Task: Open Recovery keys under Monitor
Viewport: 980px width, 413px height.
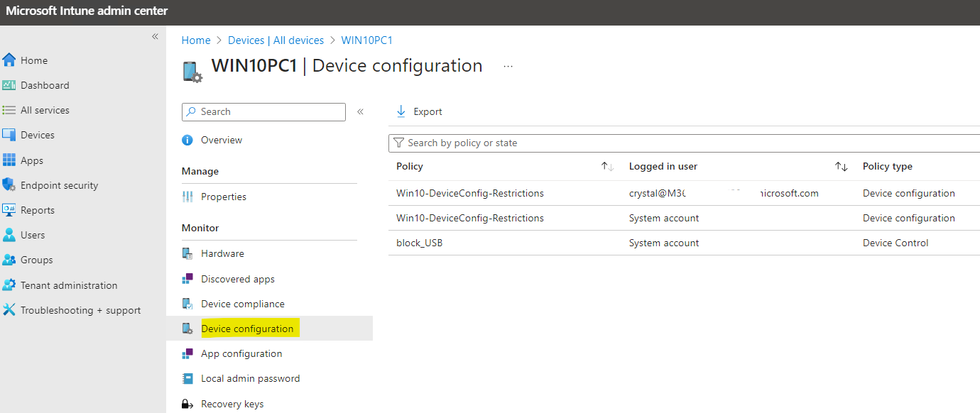Action: coord(232,404)
